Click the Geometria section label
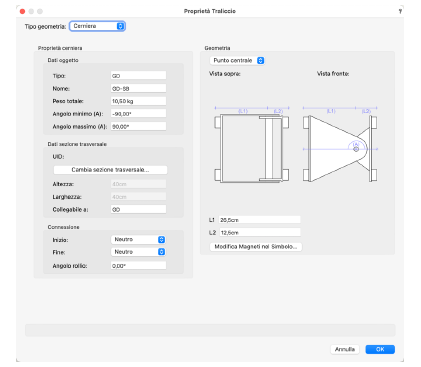421x367 pixels. (x=217, y=48)
